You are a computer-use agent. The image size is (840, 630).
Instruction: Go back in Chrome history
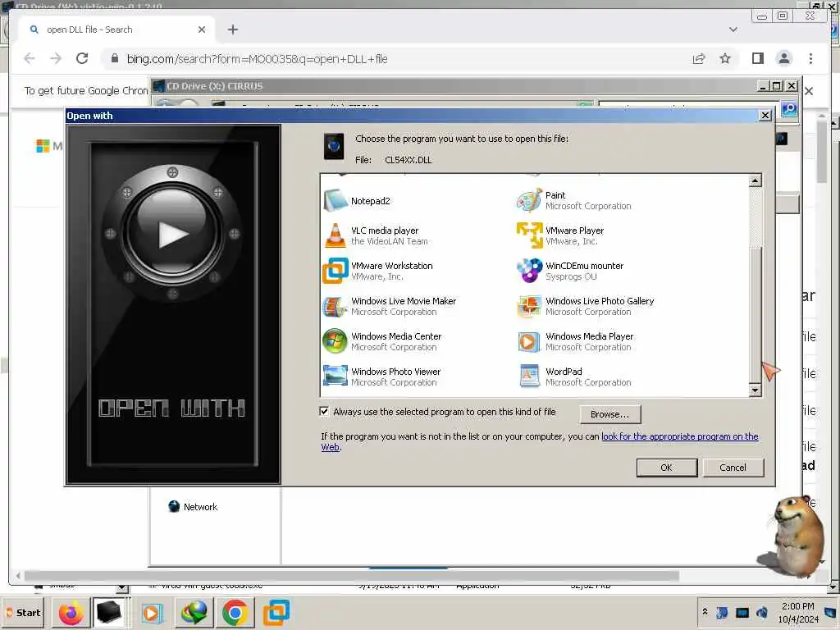click(30, 58)
